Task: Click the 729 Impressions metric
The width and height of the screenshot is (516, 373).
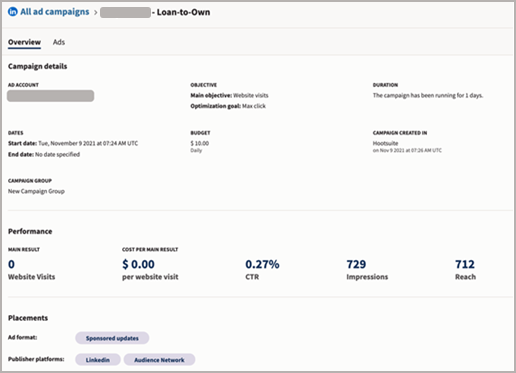Action: [x=367, y=270]
